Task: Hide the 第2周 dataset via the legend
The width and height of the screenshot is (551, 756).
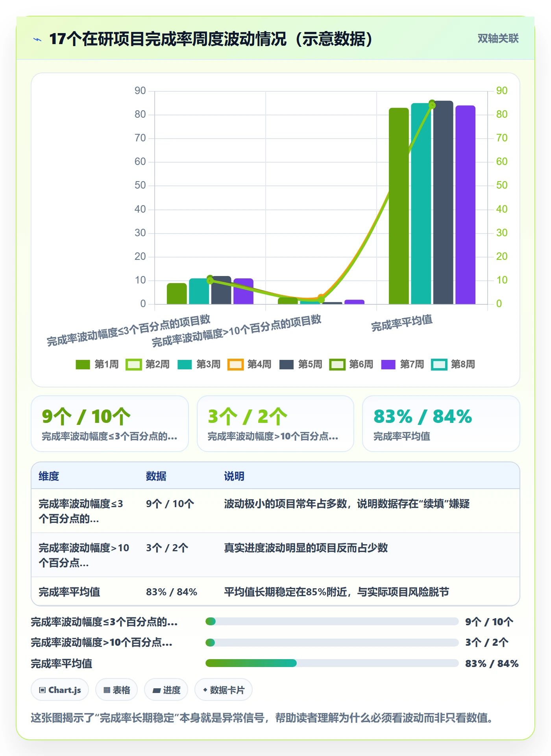Action: click(x=148, y=364)
